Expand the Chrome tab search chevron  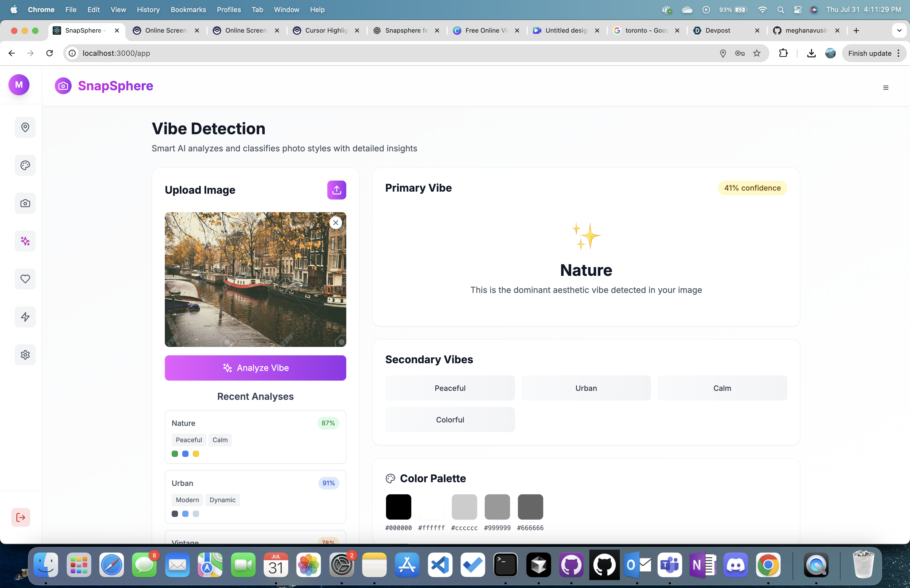[x=899, y=31]
